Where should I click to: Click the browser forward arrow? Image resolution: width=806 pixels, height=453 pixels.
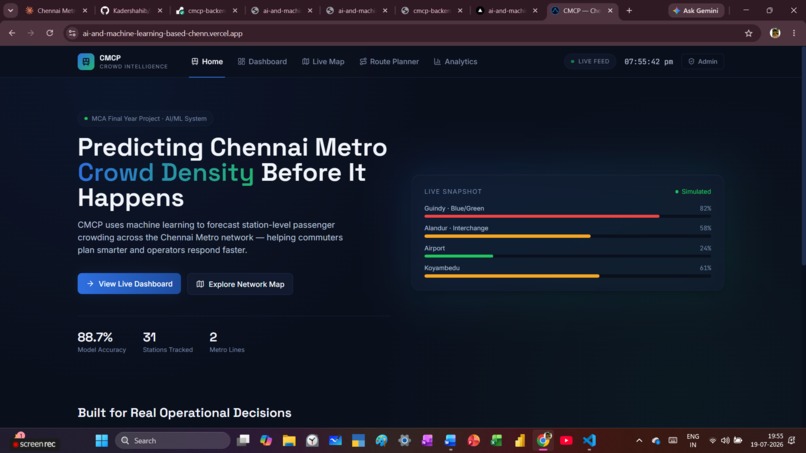point(31,33)
